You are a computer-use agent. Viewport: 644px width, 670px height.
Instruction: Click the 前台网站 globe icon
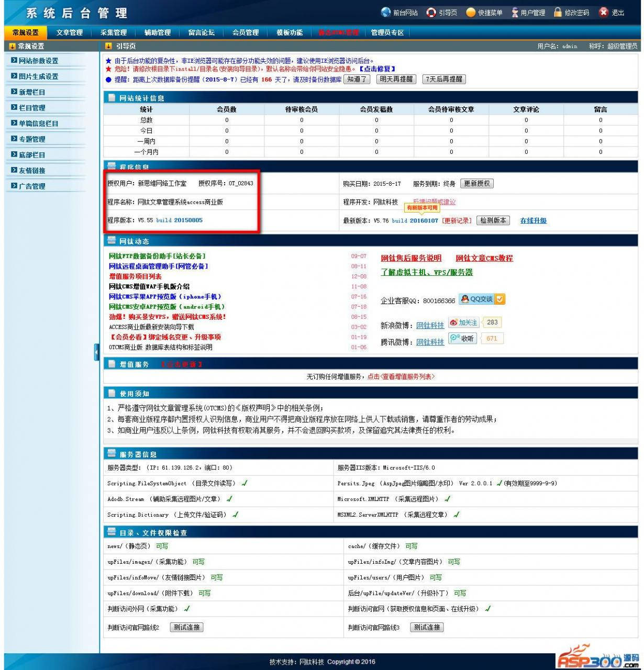point(386,12)
